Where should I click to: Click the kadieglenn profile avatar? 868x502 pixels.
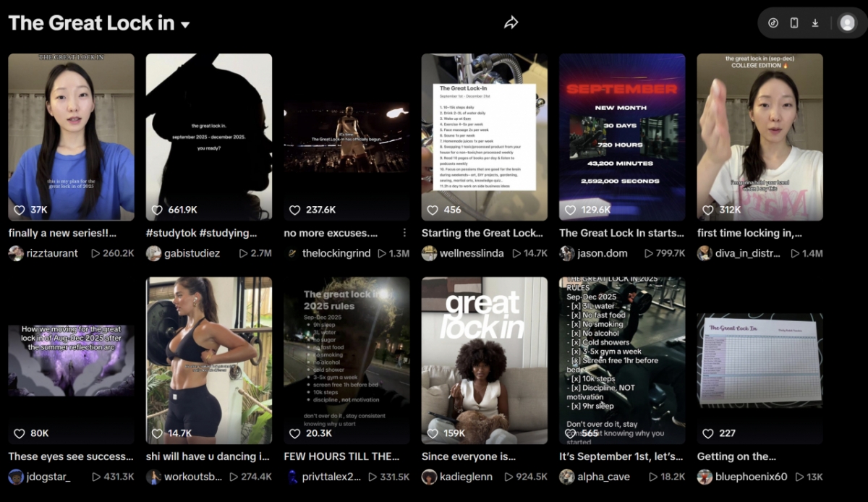430,477
